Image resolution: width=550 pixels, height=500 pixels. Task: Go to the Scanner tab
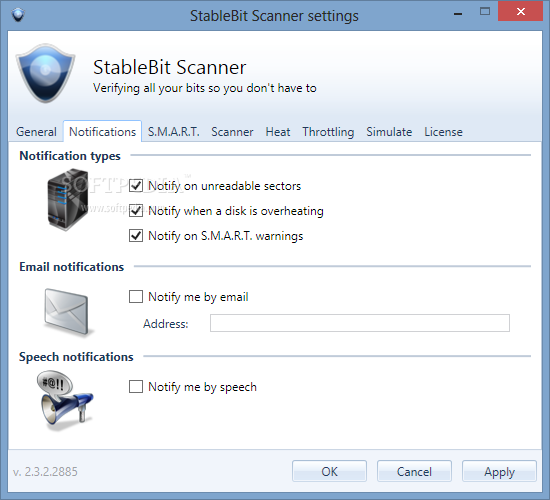coord(232,132)
